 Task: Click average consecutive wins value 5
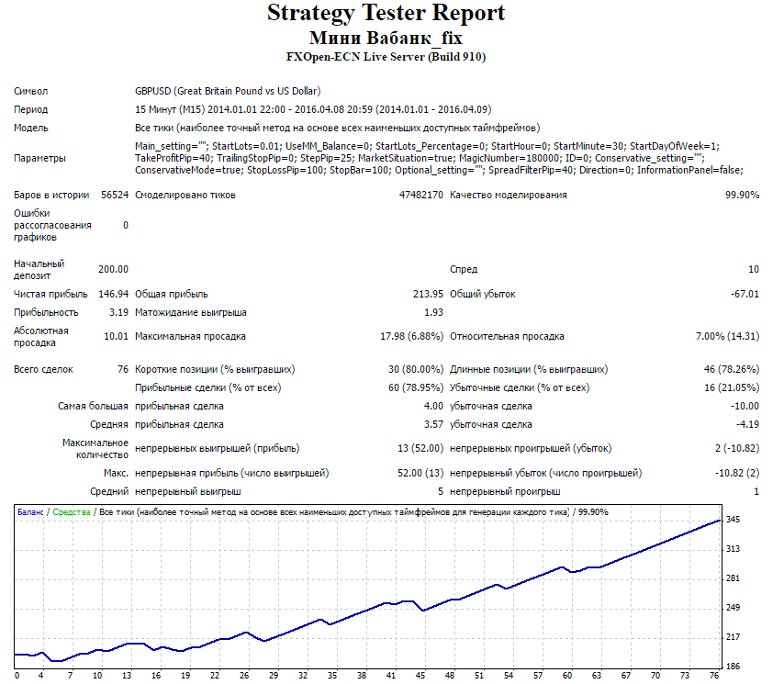point(441,491)
